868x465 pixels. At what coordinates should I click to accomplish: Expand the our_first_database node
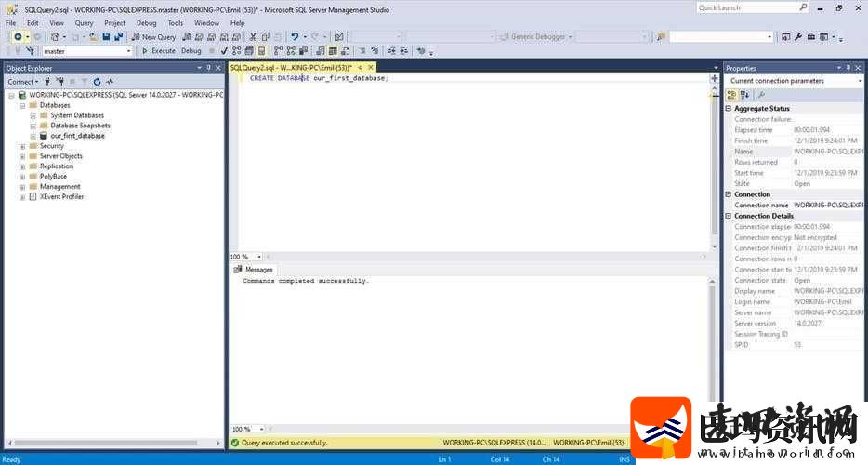[x=33, y=136]
